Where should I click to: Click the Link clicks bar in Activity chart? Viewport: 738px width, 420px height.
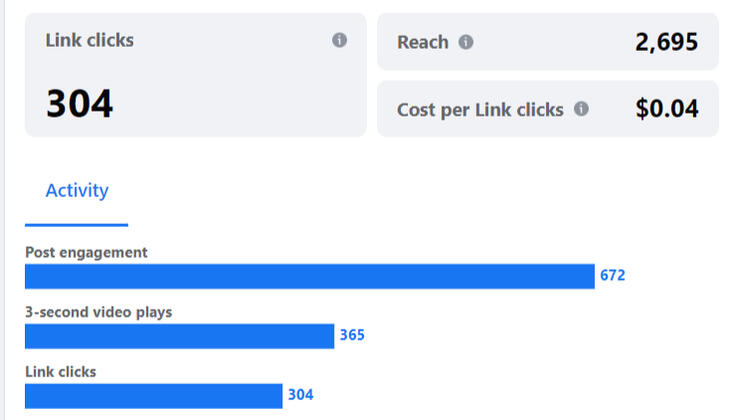(x=153, y=396)
